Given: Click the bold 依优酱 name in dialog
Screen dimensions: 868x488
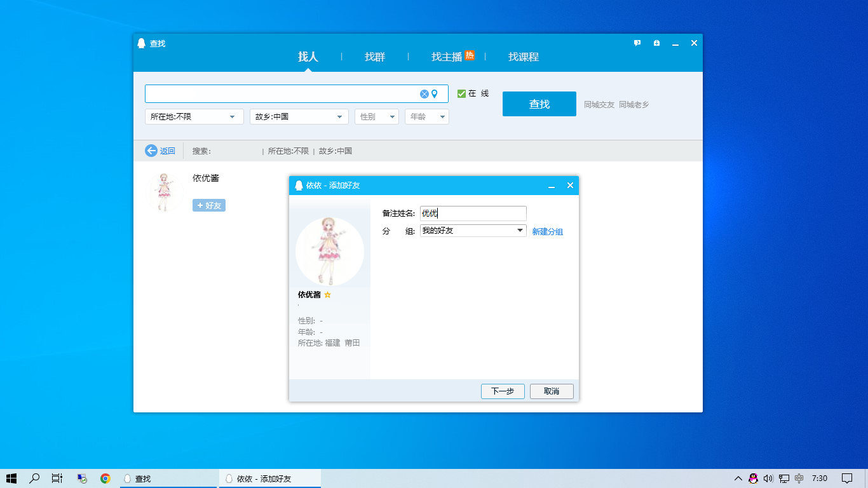Looking at the screenshot, I should (x=309, y=295).
